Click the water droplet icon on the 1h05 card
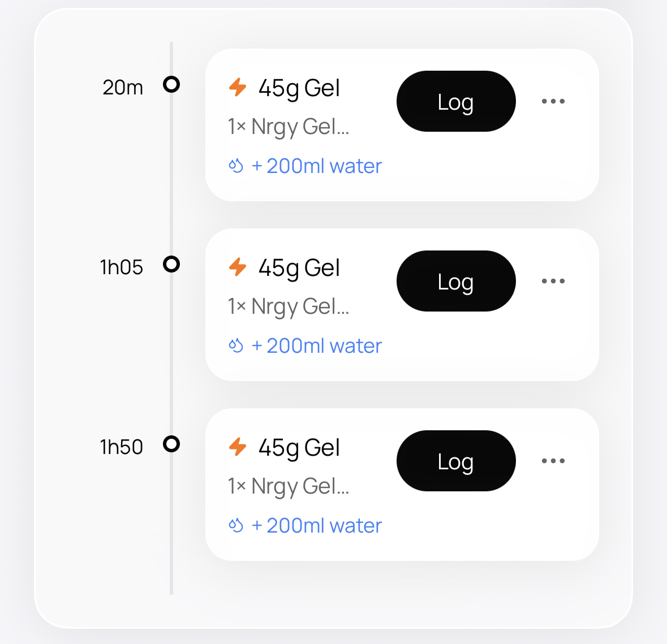The width and height of the screenshot is (667, 644). point(236,345)
